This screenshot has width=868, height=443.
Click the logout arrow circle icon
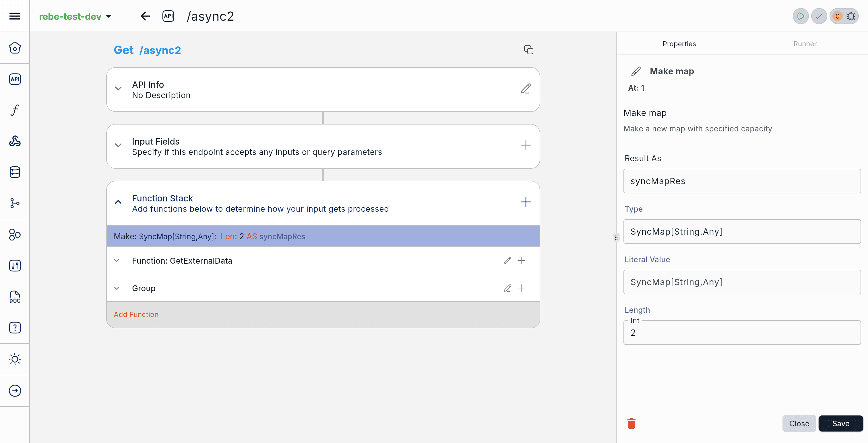(x=15, y=390)
